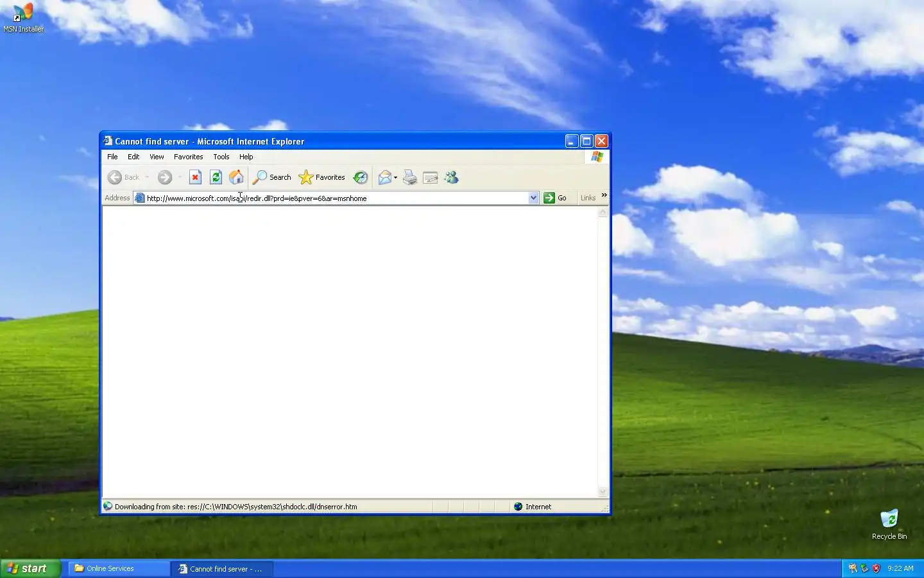Open the Windows start menu
924x578 pixels.
coord(30,568)
